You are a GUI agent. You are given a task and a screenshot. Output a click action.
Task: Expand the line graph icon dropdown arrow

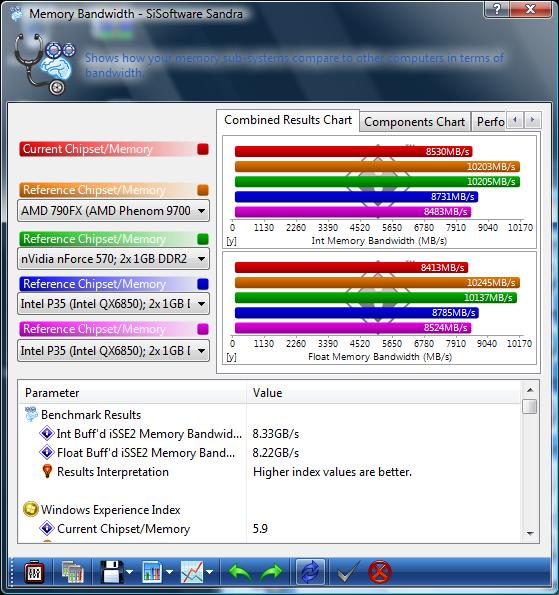pos(209,572)
